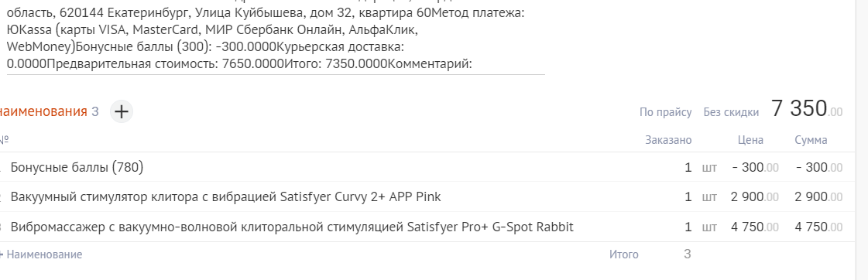Edit quantity of Бонусные баллы row
The width and height of the screenshot is (868, 280).
point(688,167)
